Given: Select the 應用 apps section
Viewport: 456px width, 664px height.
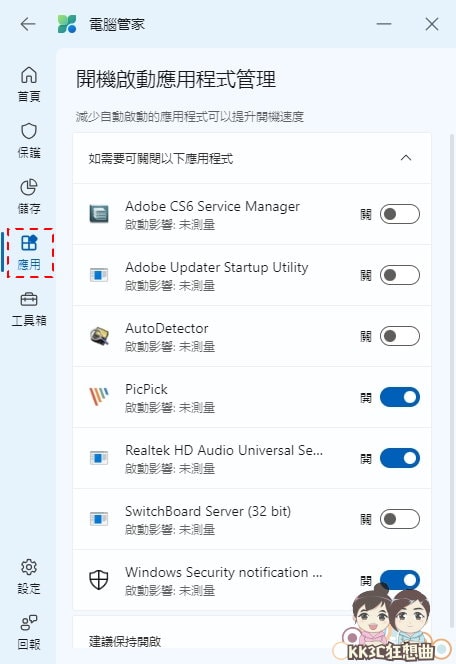Looking at the screenshot, I should [30, 252].
